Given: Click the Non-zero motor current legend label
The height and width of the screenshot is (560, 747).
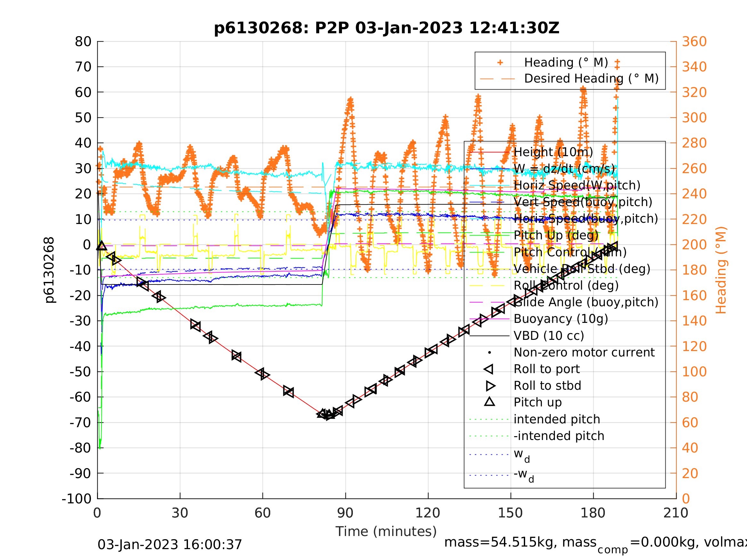Looking at the screenshot, I should point(584,352).
